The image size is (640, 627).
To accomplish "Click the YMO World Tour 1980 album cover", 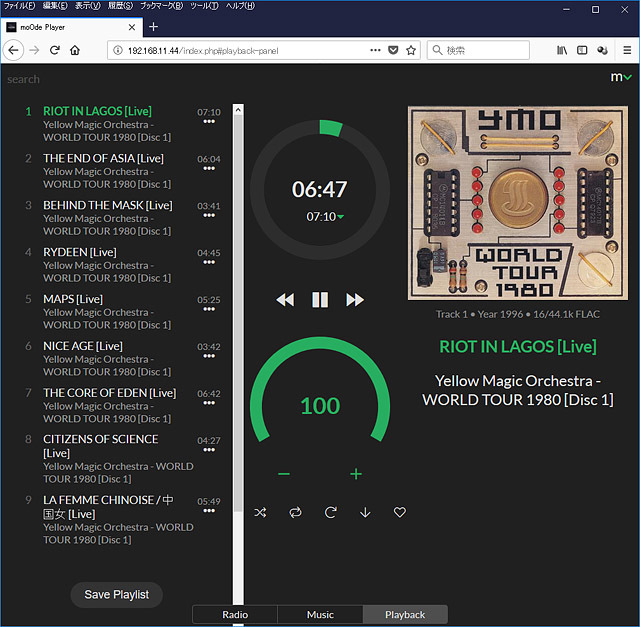I will pyautogui.click(x=518, y=203).
